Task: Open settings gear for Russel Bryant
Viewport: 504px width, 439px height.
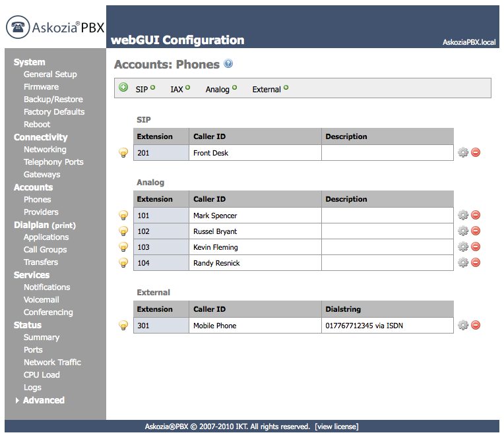Action: click(463, 231)
